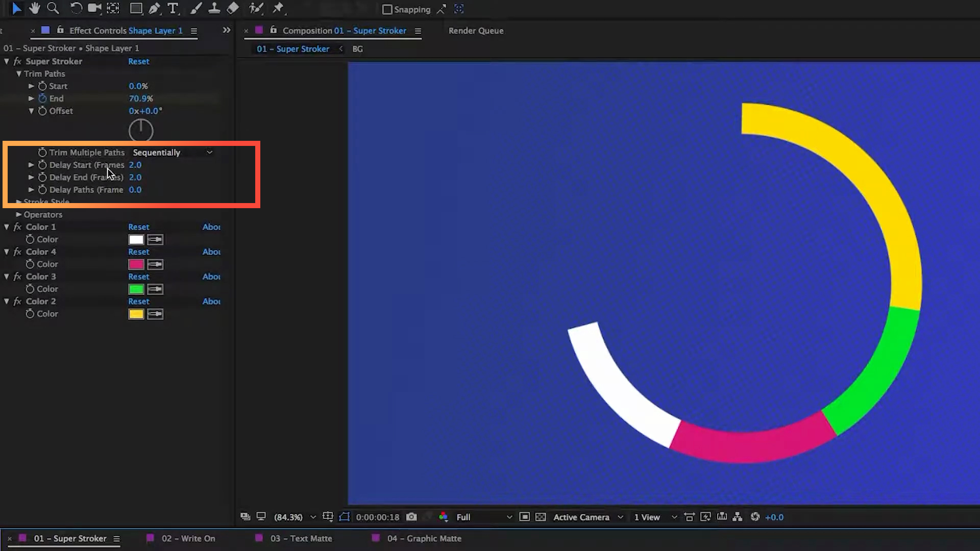Image resolution: width=980 pixels, height=551 pixels.
Task: Open the 03 – Text Matte timeline tab
Action: click(301, 538)
